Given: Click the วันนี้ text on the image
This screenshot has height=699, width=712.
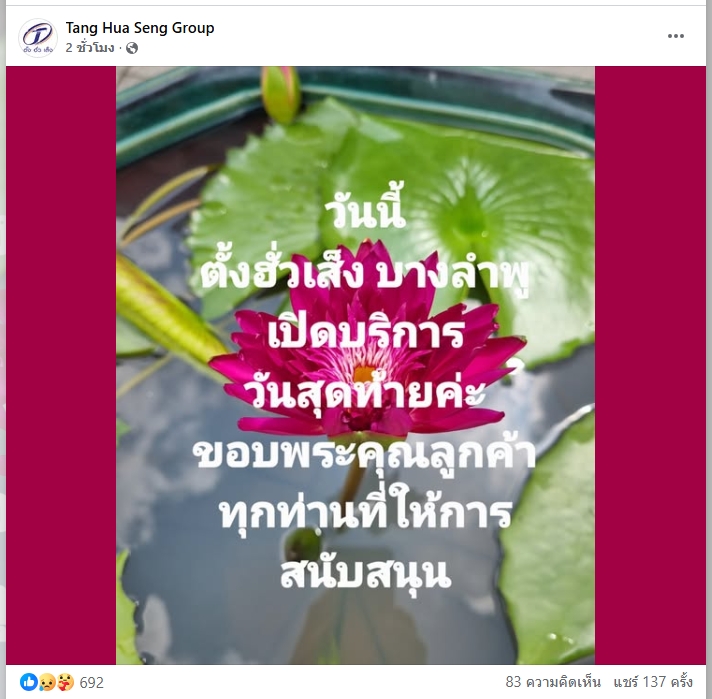Looking at the screenshot, I should (x=365, y=213).
